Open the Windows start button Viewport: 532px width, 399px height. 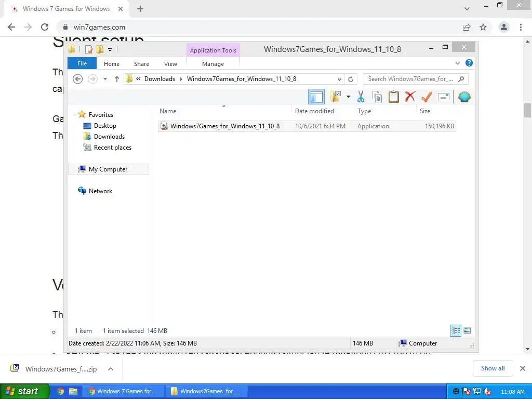(x=25, y=391)
